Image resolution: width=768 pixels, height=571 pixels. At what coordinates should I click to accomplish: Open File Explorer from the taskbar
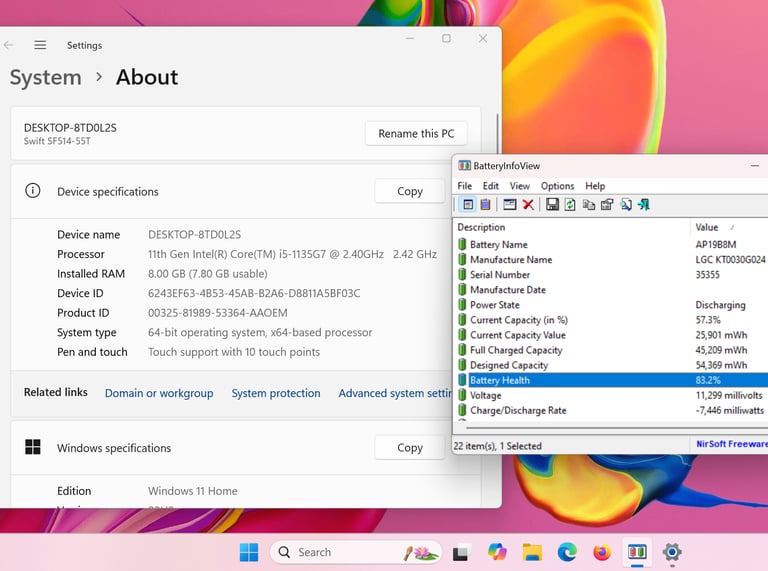tap(532, 552)
